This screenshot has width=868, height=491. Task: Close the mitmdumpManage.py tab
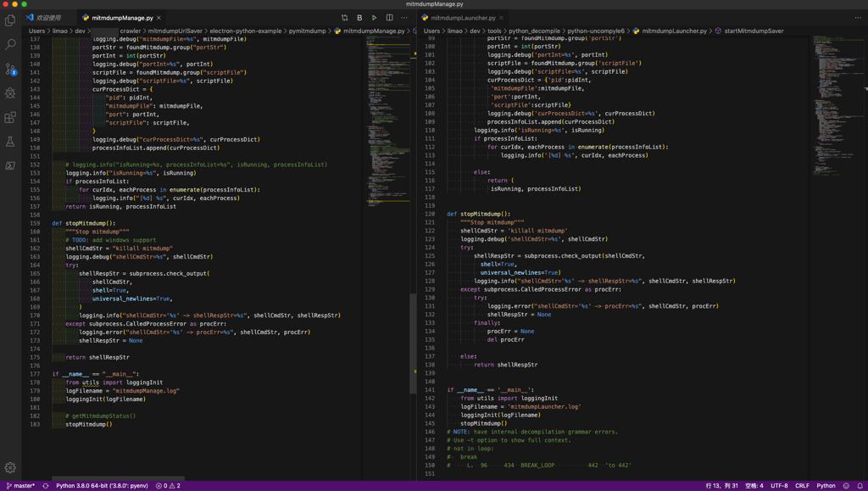(159, 18)
